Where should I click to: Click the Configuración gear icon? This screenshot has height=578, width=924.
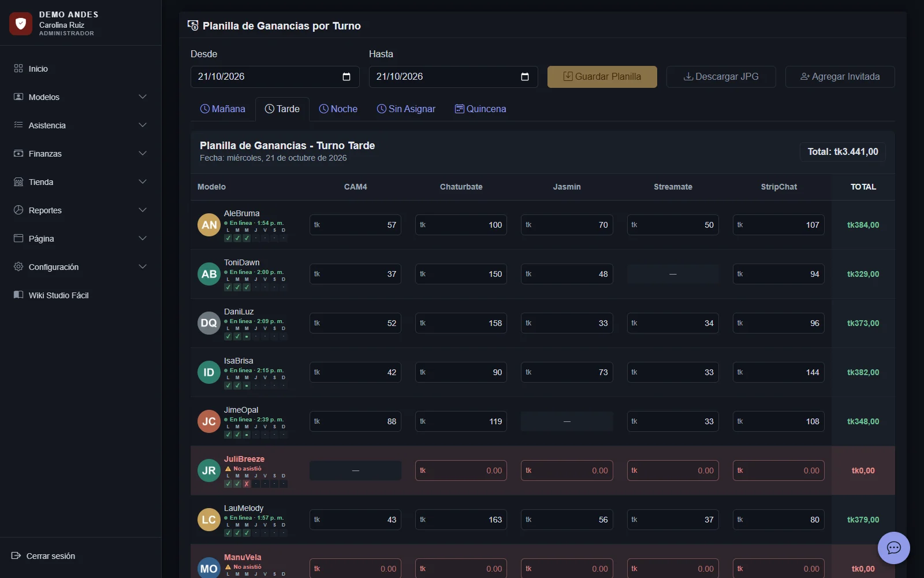point(18,266)
